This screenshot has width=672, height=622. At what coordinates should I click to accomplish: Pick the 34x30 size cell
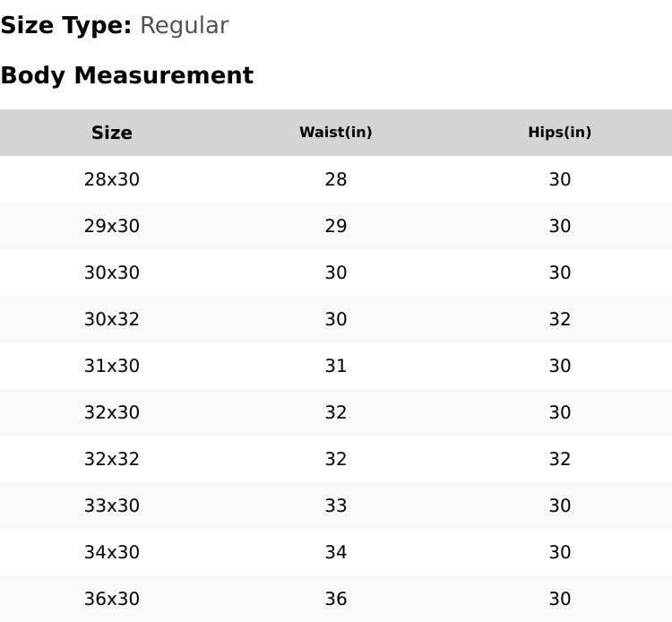pos(112,552)
